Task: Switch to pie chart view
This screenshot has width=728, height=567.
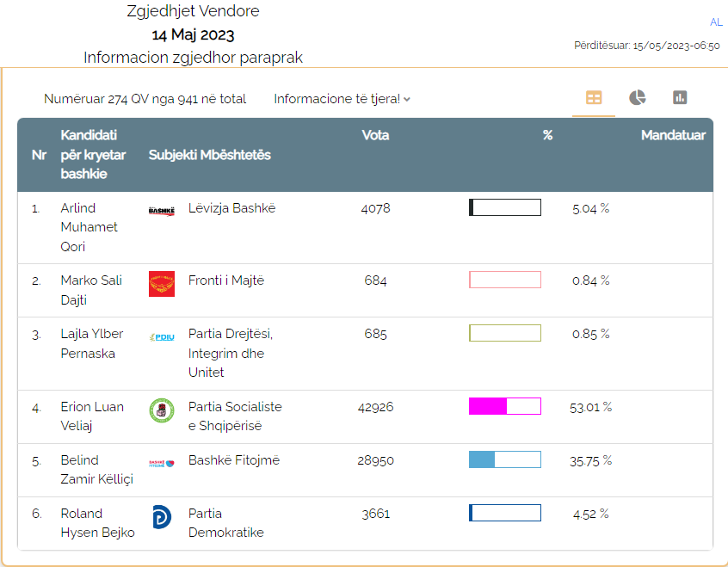Action: point(637,97)
